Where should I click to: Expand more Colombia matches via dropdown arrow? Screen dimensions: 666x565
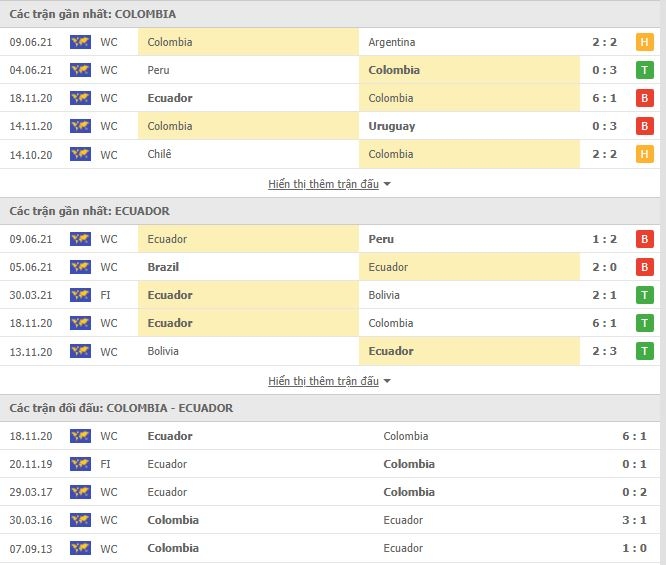pos(387,184)
